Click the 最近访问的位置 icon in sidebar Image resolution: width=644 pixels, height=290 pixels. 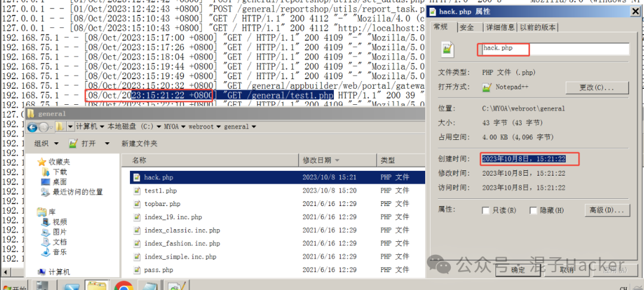tap(46, 192)
